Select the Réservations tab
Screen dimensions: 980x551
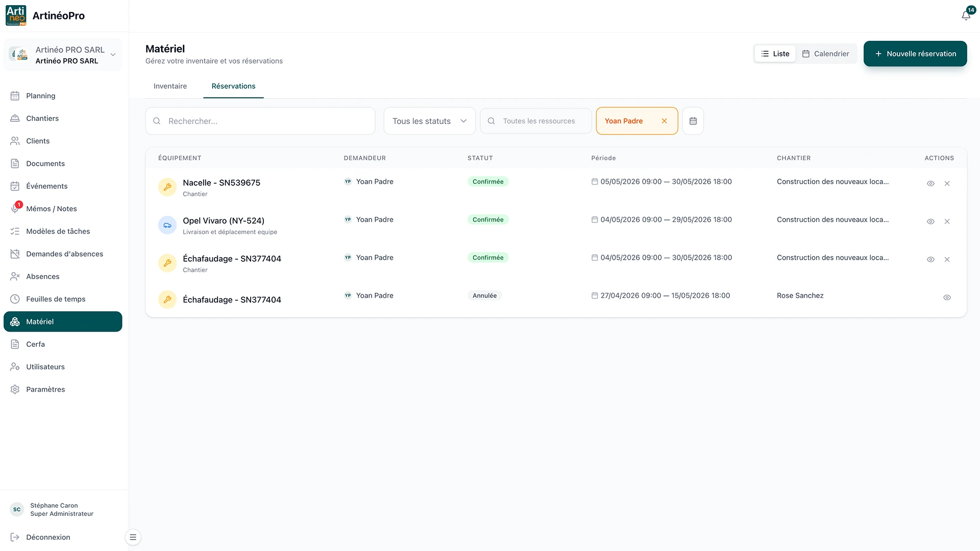pos(233,86)
